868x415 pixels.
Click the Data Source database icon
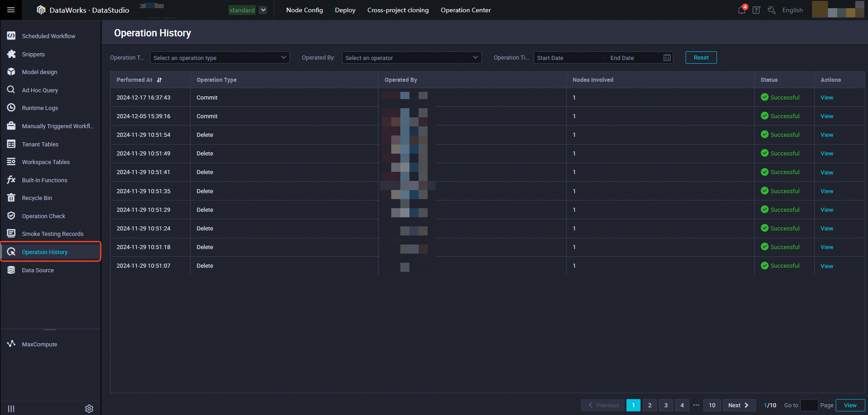point(11,270)
